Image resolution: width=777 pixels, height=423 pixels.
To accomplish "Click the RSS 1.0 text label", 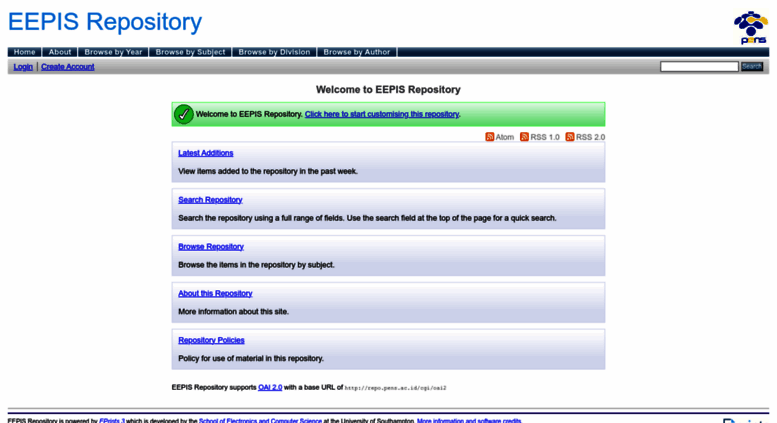I will 545,137.
